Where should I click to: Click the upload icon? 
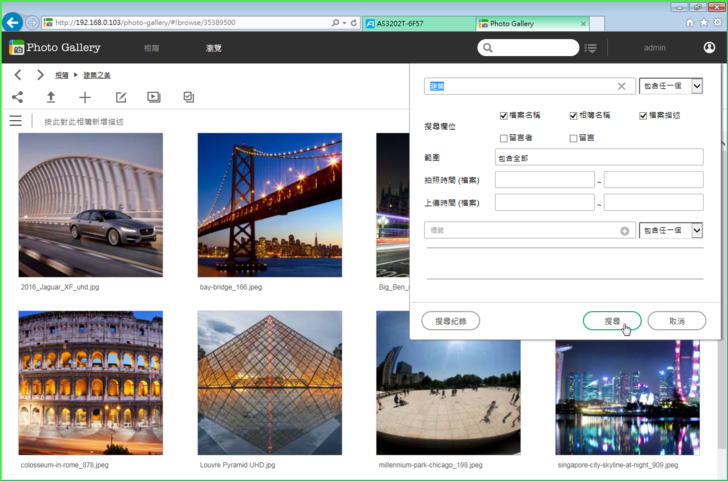pos(51,97)
